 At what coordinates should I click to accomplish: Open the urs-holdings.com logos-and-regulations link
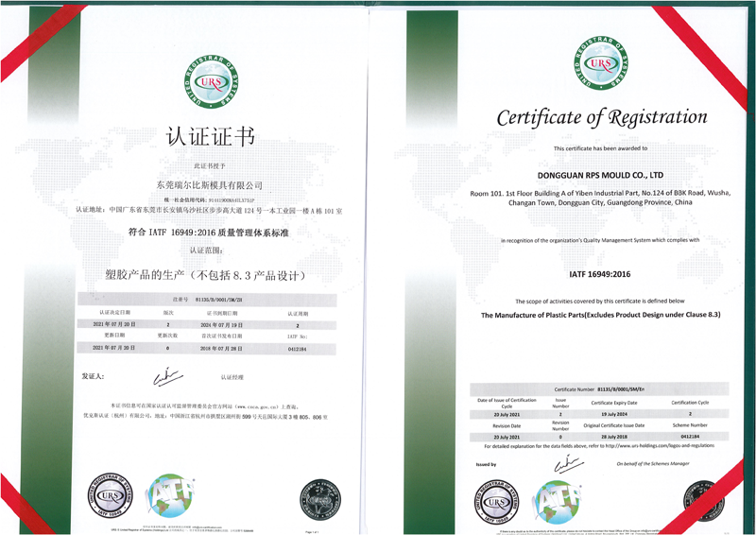point(660,446)
